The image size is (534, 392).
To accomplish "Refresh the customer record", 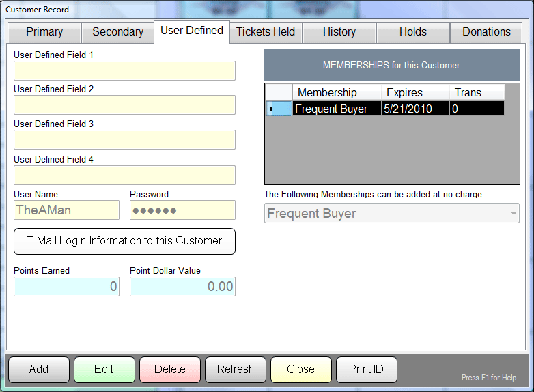I will [x=236, y=369].
